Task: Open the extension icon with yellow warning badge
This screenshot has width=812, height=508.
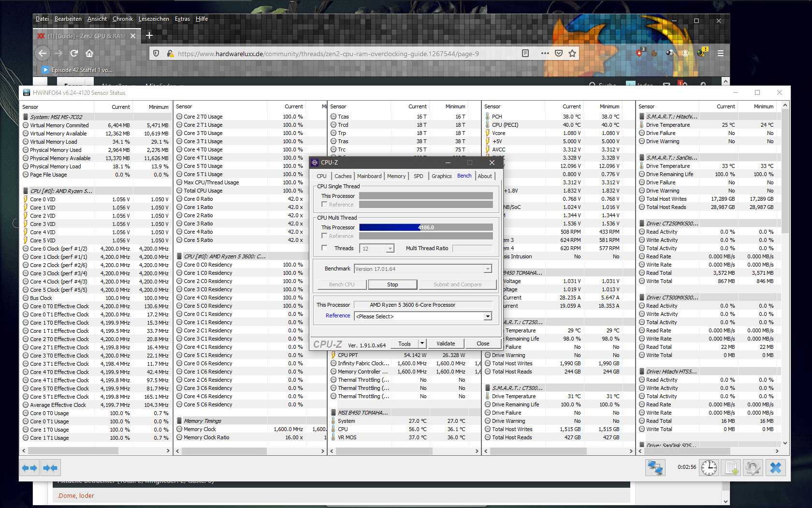Action: (x=702, y=52)
